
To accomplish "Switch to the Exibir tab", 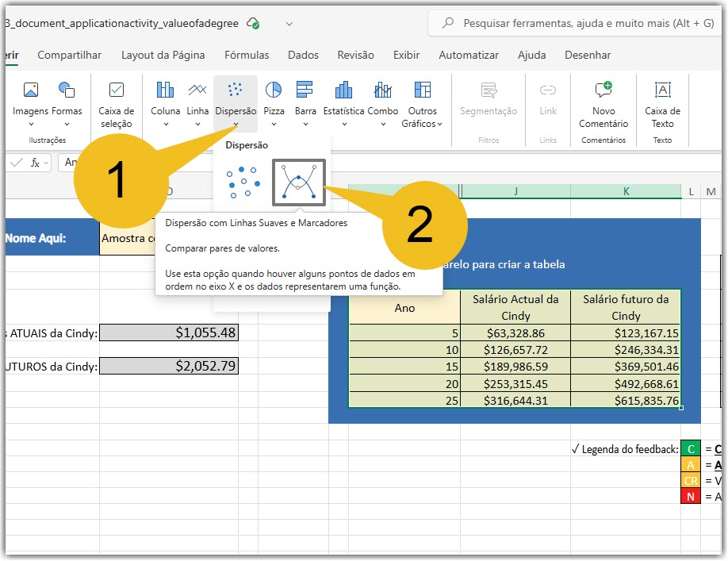I will pos(406,56).
